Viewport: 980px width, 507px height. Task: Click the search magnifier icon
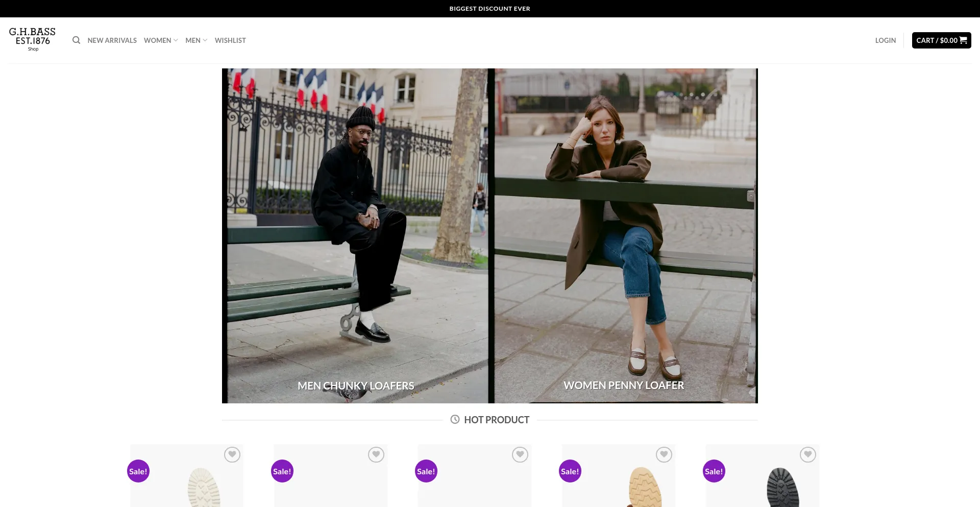point(76,40)
